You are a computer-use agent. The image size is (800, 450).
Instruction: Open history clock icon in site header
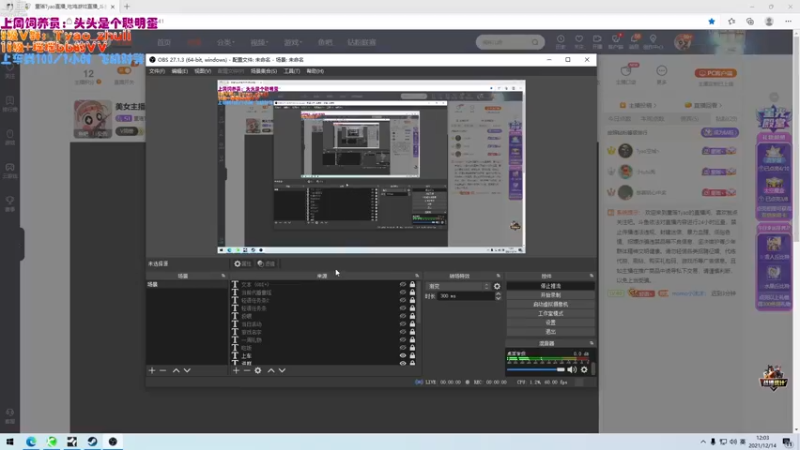pos(561,41)
